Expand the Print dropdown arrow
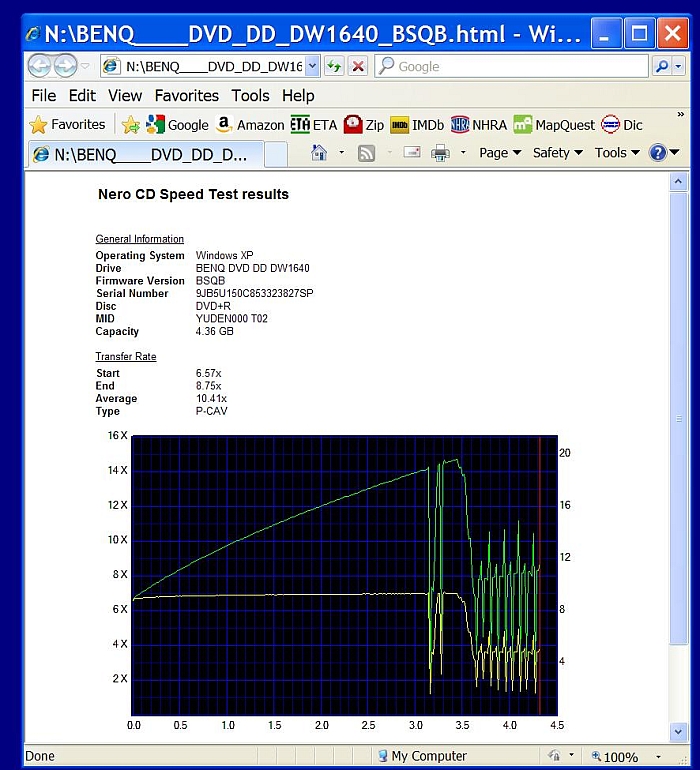This screenshot has width=700, height=770. [x=462, y=153]
